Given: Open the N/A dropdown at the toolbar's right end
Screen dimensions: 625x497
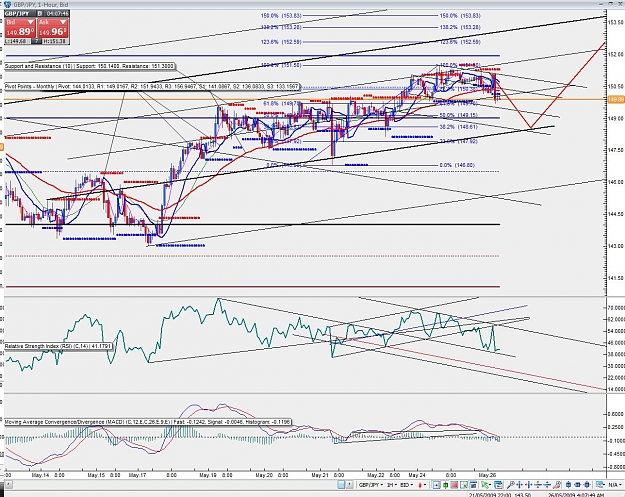Looking at the screenshot, I should 614,485.
